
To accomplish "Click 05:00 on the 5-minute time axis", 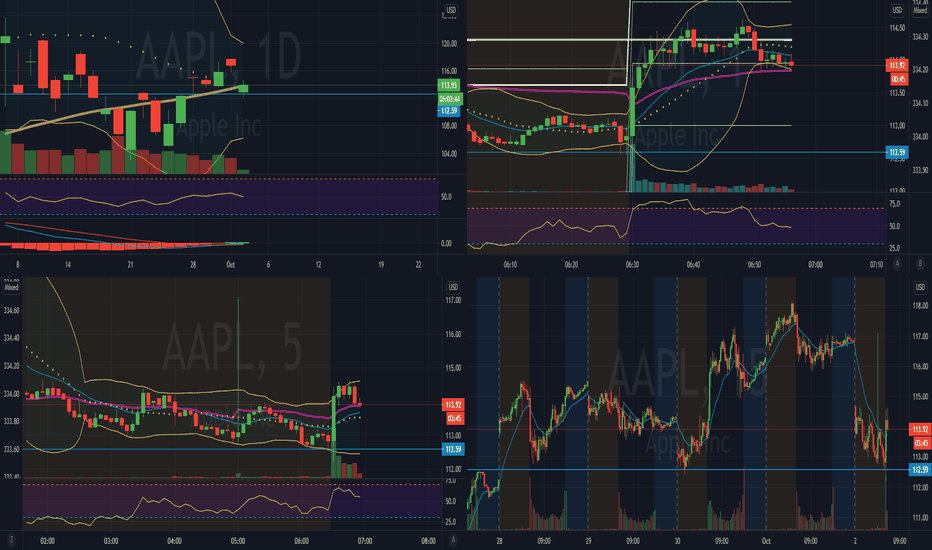I will click(238, 541).
